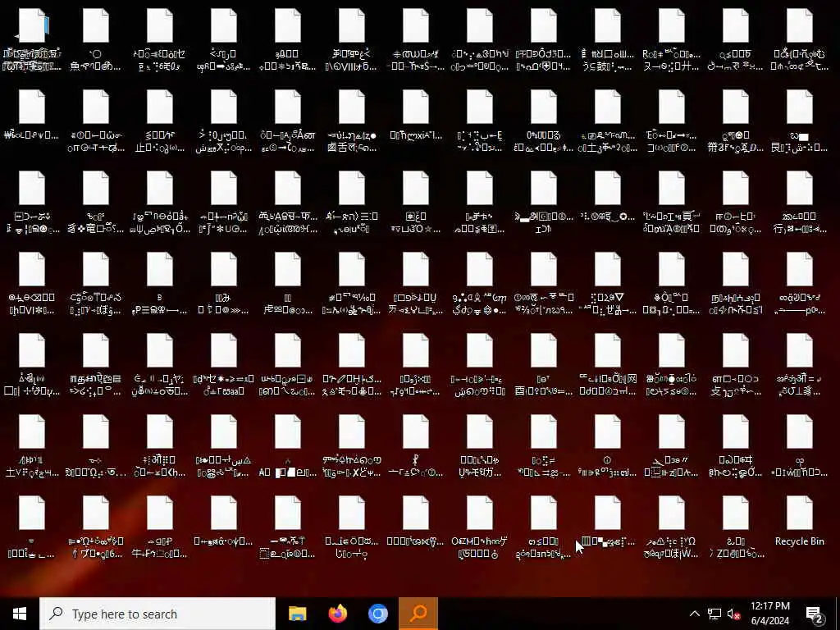Expand the hidden system tray icons chevron

[694, 614]
